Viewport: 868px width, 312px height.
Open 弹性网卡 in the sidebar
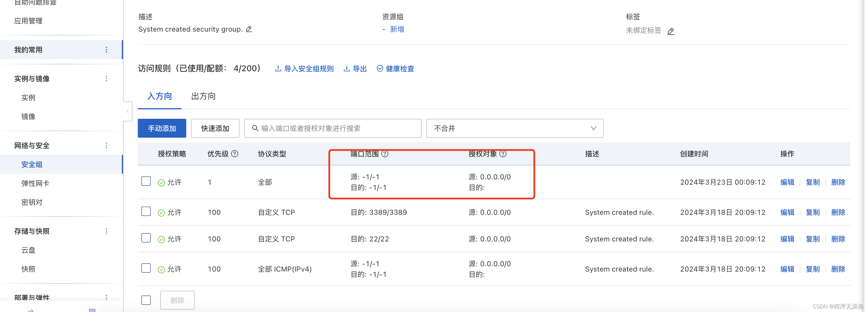point(35,183)
